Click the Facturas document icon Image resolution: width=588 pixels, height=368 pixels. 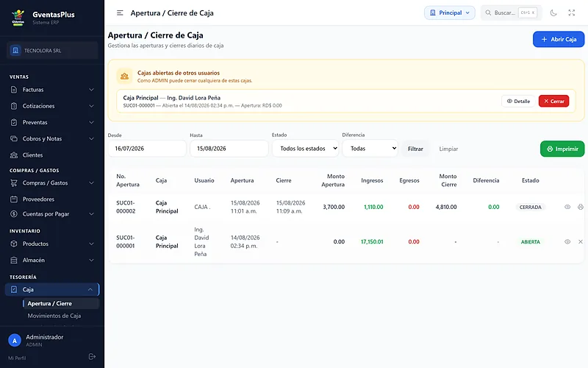pyautogui.click(x=14, y=90)
